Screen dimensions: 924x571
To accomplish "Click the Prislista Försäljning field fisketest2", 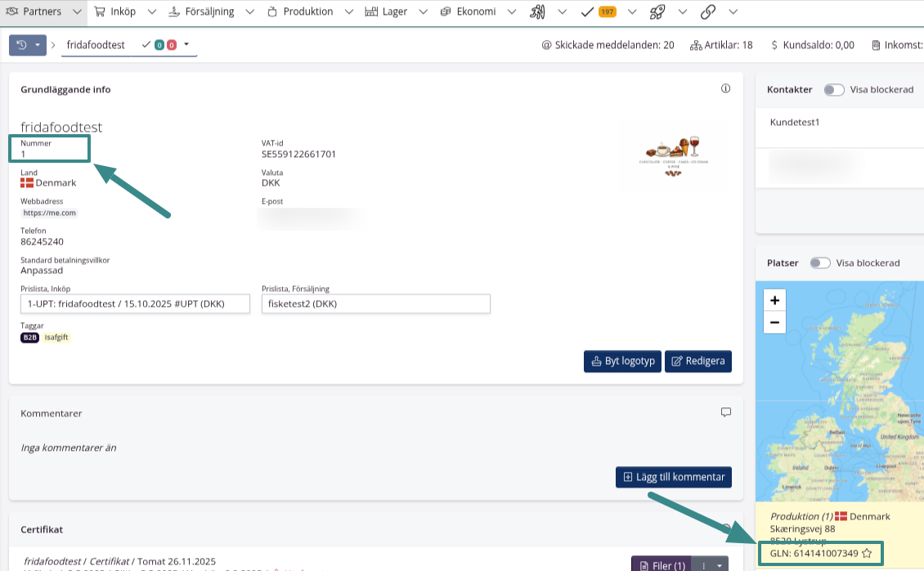I will [375, 303].
